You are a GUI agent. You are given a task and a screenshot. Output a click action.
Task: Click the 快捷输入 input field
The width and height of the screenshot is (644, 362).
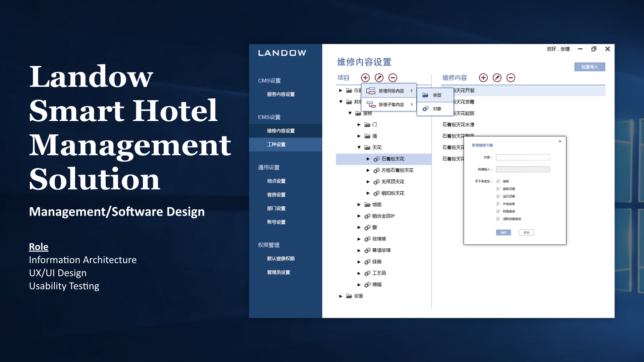coord(523,170)
